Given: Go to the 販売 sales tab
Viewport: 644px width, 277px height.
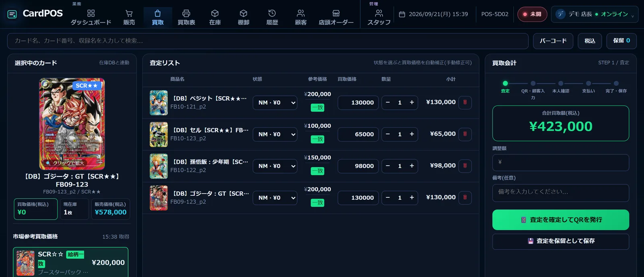Looking at the screenshot, I should click(x=129, y=18).
